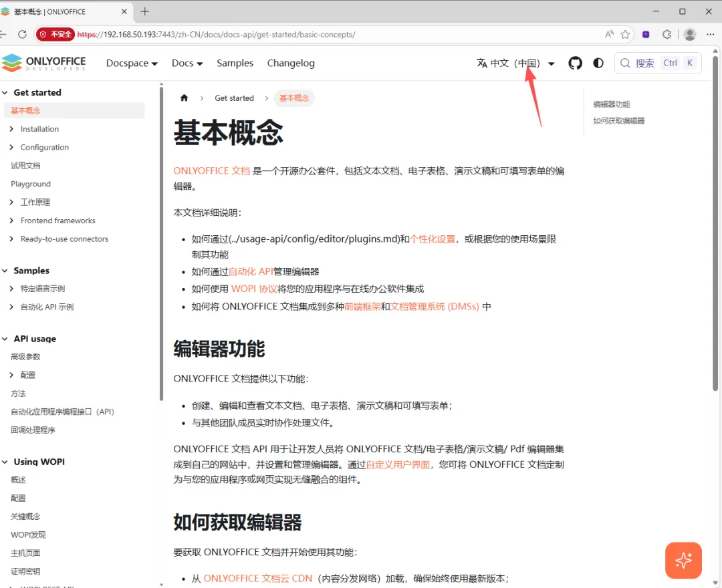Open 自动化应用程序编程接口 (API) sidebar item

(63, 412)
